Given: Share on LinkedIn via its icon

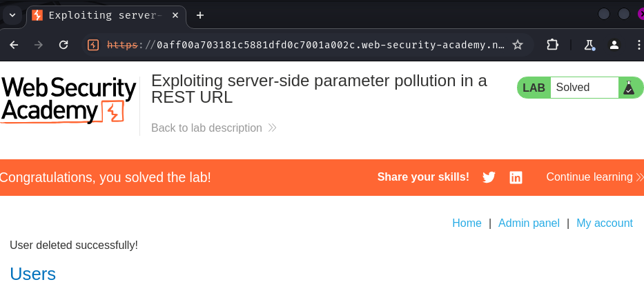Looking at the screenshot, I should [516, 177].
